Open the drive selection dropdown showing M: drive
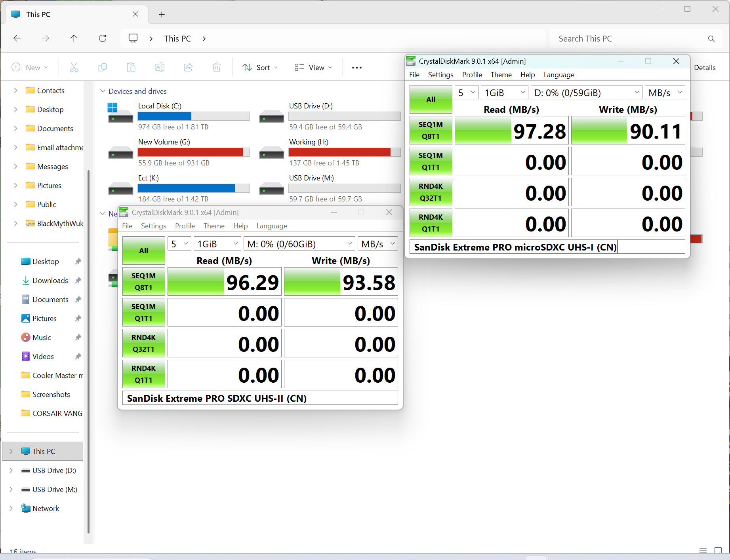Screen dimensions: 730x560 click(x=299, y=243)
